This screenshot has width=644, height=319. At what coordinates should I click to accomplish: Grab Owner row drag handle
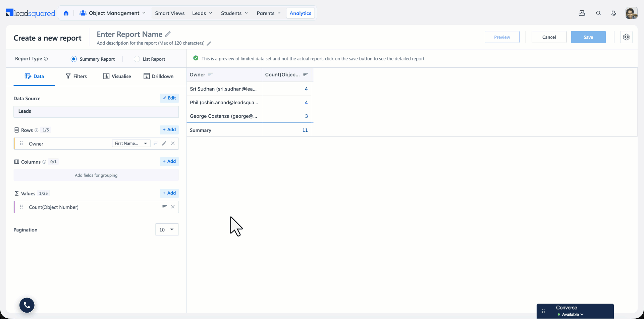pyautogui.click(x=21, y=144)
